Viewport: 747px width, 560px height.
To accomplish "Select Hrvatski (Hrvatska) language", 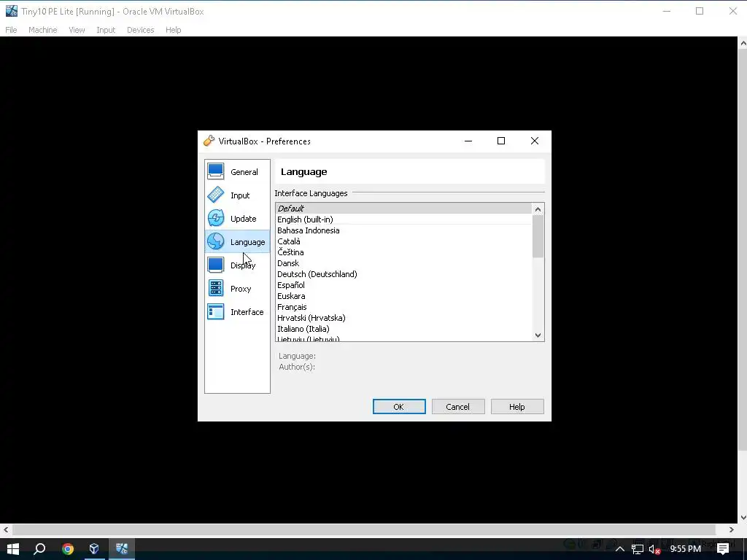I will pyautogui.click(x=403, y=318).
